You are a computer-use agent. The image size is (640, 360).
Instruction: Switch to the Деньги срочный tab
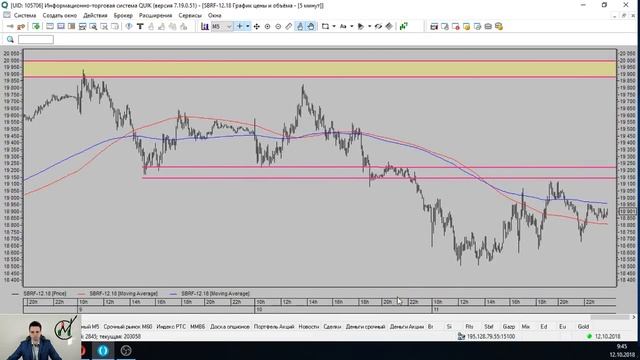pos(365,327)
